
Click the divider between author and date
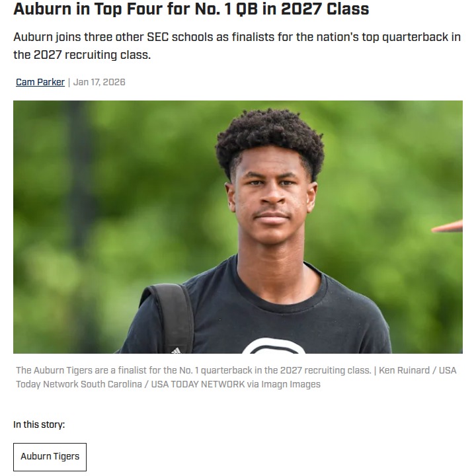click(69, 82)
